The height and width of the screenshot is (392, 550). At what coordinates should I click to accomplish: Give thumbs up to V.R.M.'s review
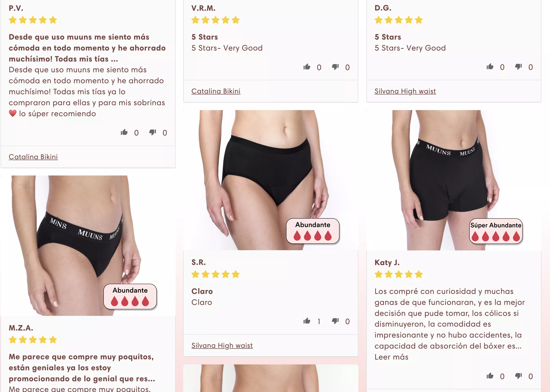307,67
